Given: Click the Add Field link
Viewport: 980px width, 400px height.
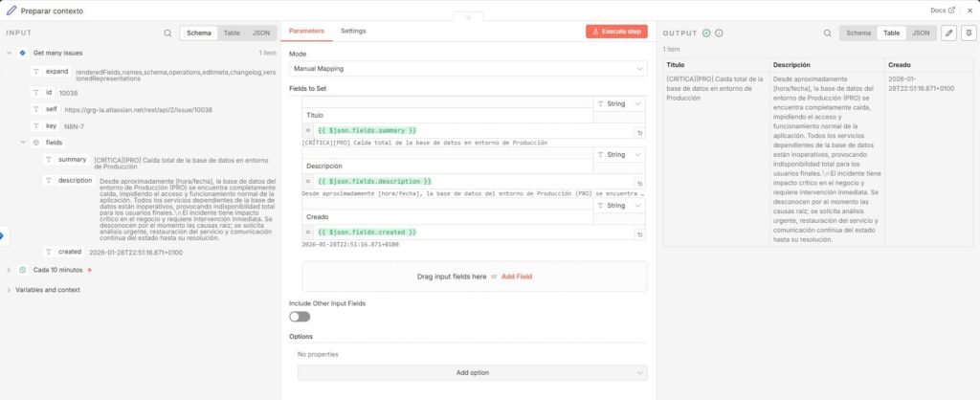Looking at the screenshot, I should coord(517,277).
